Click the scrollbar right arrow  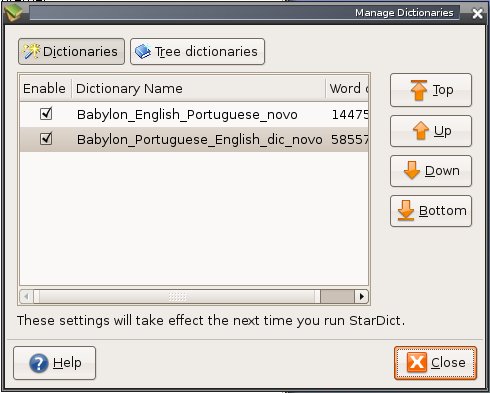pyautogui.click(x=361, y=296)
